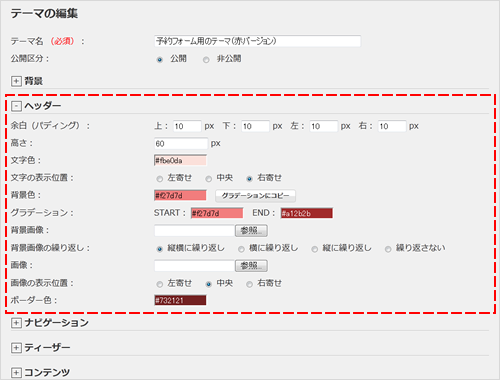The height and width of the screenshot is (380, 500).
Task: Select the 公開 radio button
Action: [x=160, y=60]
